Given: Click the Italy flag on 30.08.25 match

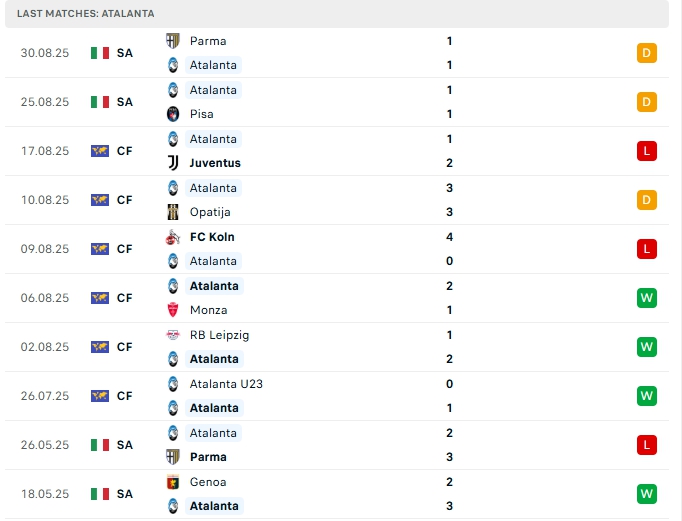Looking at the screenshot, I should [100, 53].
